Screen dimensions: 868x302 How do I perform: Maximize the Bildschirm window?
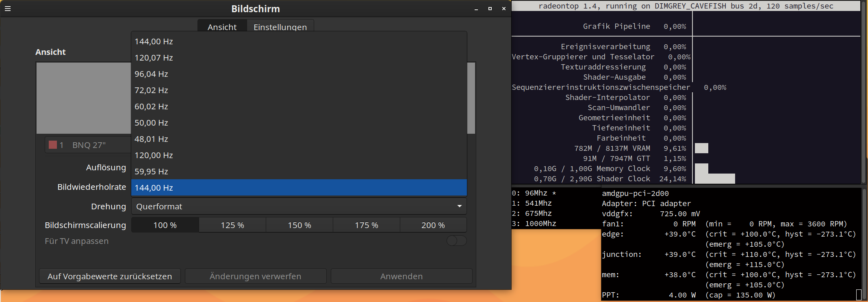click(x=490, y=9)
